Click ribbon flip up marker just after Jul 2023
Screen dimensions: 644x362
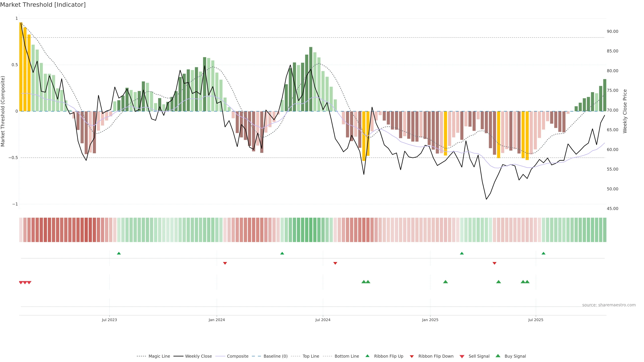[x=119, y=253]
